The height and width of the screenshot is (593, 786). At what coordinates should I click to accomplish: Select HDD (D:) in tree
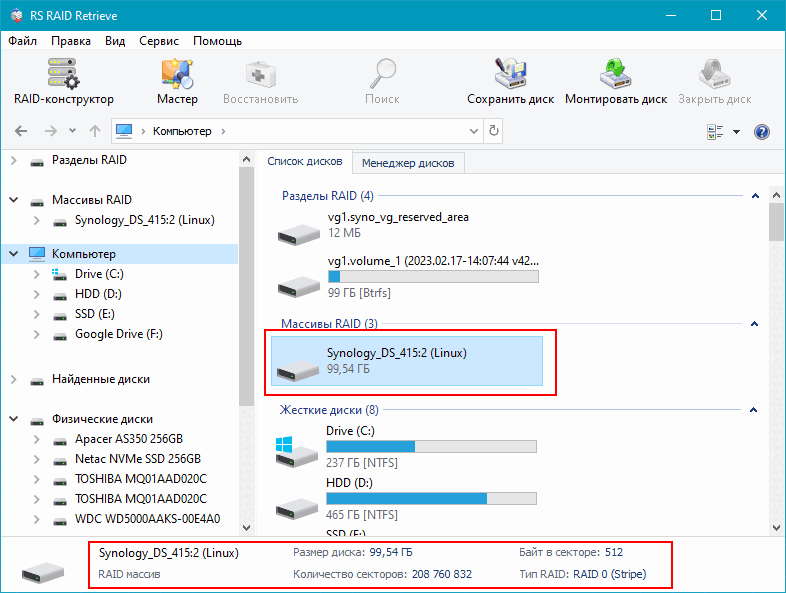point(98,294)
